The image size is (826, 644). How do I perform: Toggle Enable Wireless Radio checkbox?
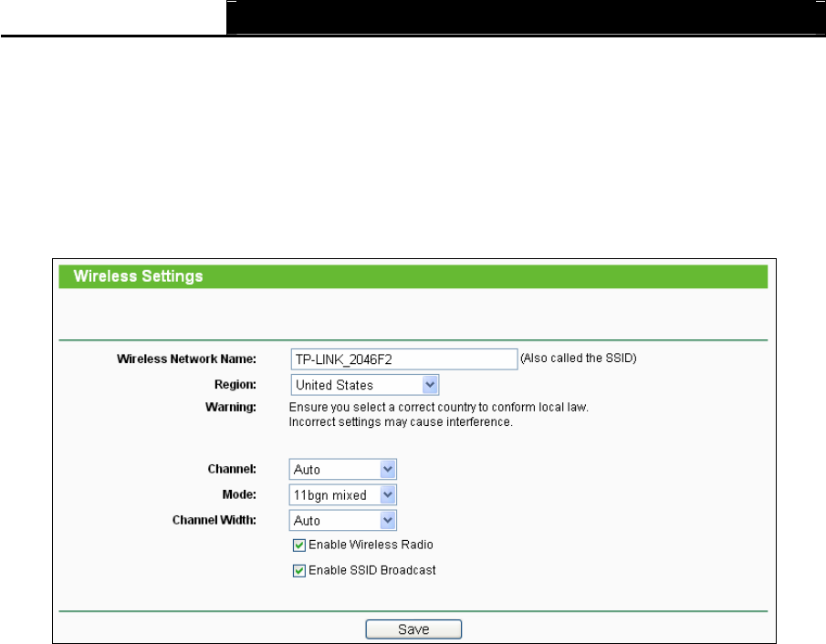coord(299,545)
